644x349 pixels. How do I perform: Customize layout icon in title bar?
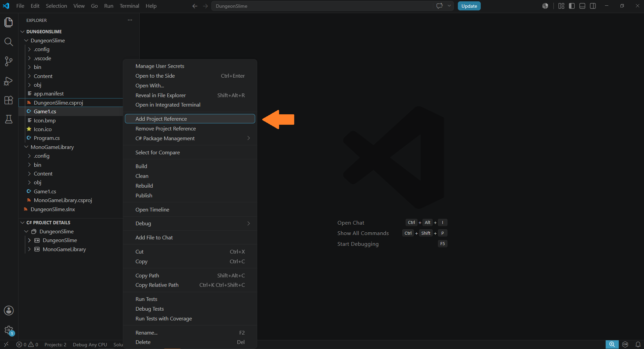coord(561,6)
